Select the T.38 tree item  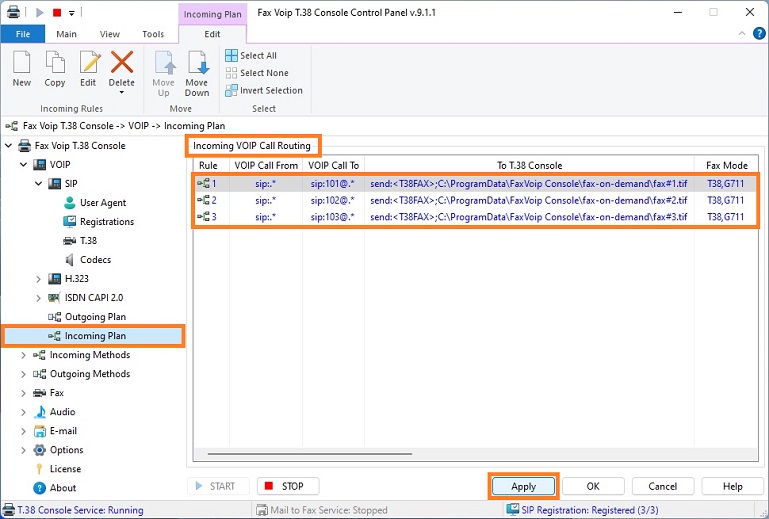pyautogui.click(x=80, y=240)
